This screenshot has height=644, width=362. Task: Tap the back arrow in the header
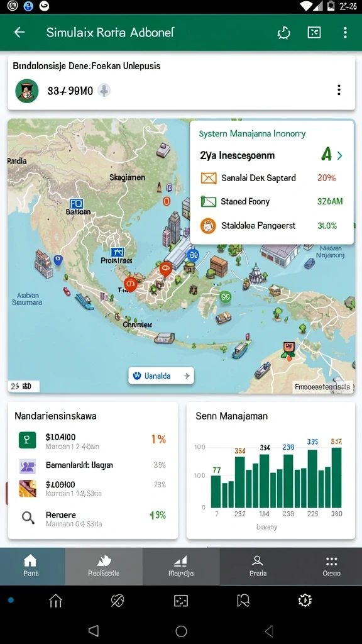[19, 33]
